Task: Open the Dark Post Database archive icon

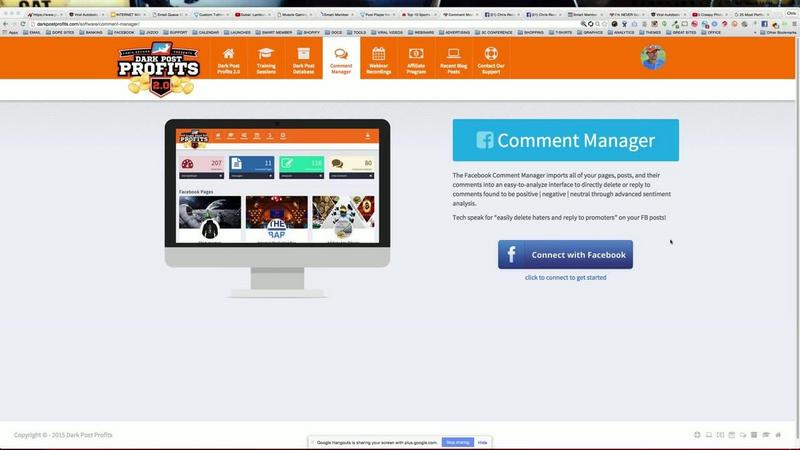Action: pos(304,53)
